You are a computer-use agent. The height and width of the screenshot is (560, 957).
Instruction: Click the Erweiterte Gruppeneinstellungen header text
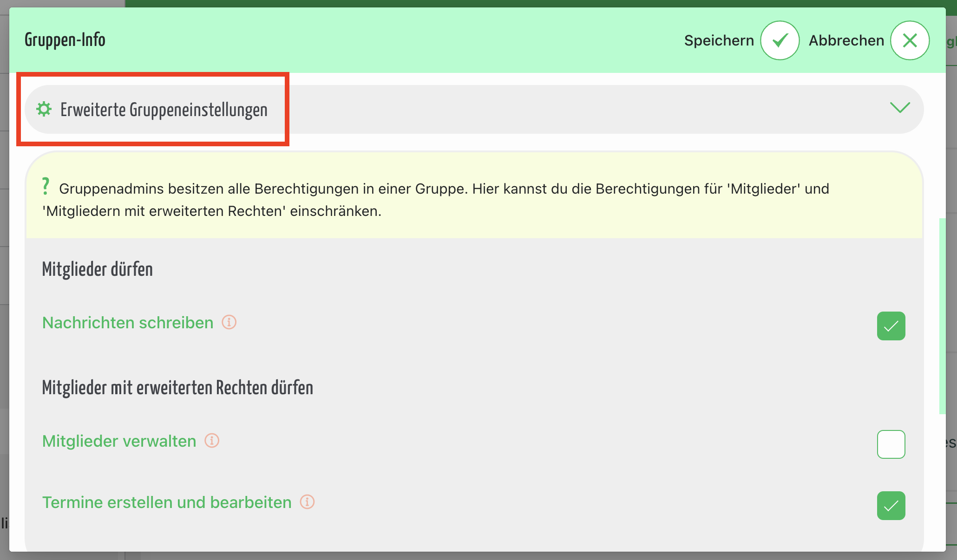point(164,110)
